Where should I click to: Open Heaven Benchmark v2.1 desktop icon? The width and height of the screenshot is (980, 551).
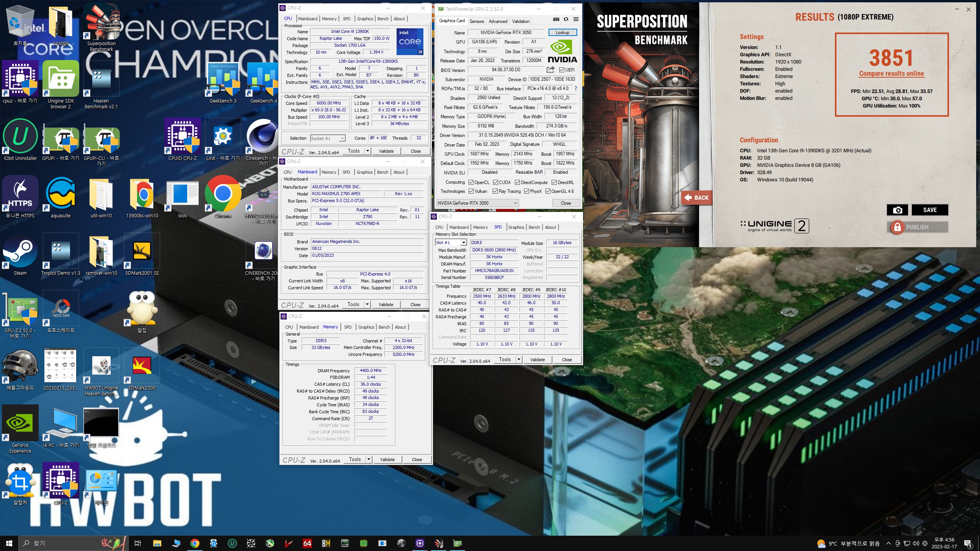pos(101,85)
